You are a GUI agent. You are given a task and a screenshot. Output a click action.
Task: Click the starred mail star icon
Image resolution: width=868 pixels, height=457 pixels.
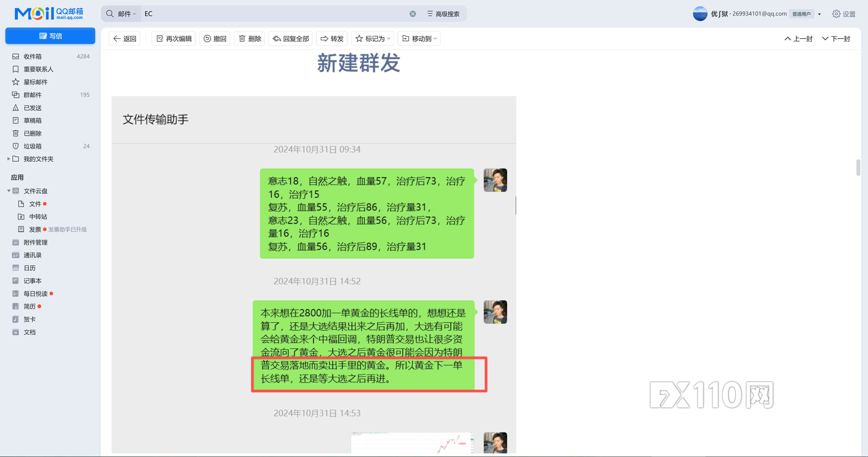pyautogui.click(x=16, y=82)
